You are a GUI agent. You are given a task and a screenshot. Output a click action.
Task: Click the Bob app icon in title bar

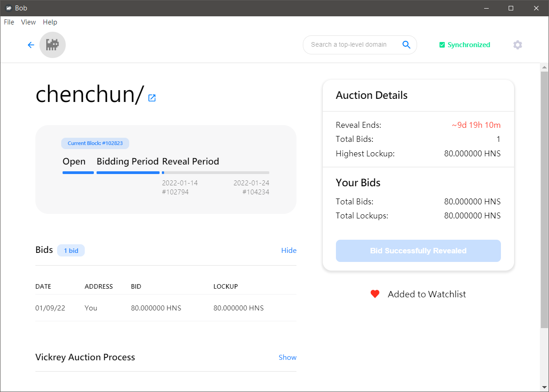8,8
